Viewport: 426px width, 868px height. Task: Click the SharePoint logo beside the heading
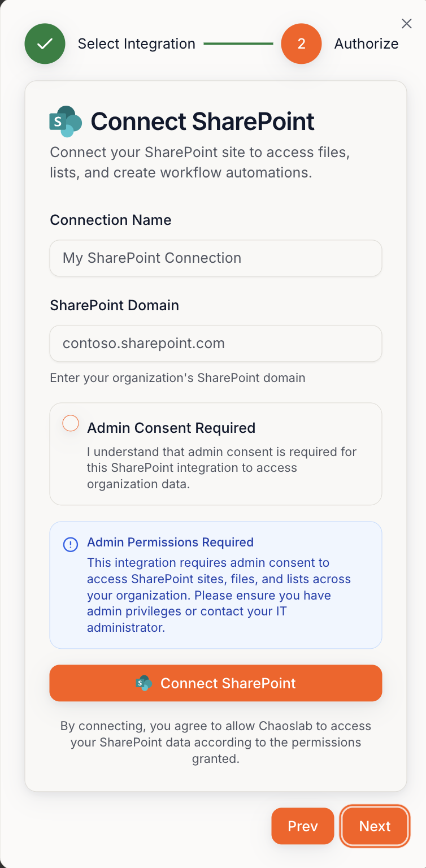pyautogui.click(x=66, y=121)
